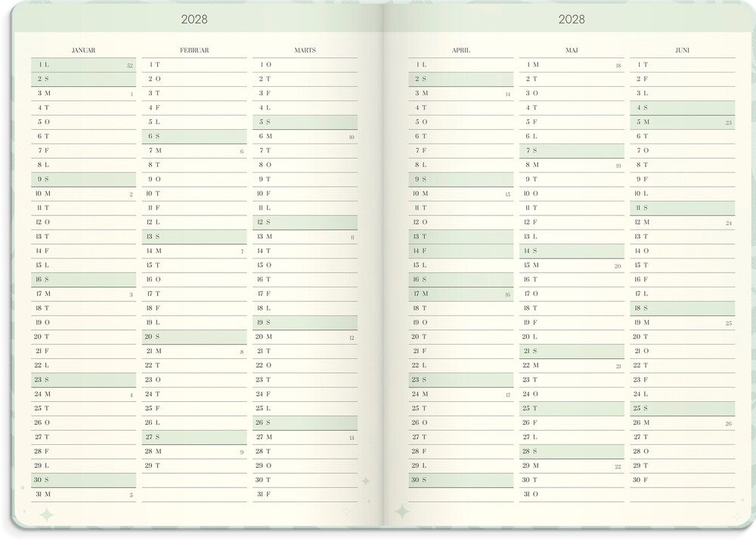The image size is (756, 541).
Task: Click week number 26 beside 26 M in Juni
Action: pyautogui.click(x=729, y=424)
